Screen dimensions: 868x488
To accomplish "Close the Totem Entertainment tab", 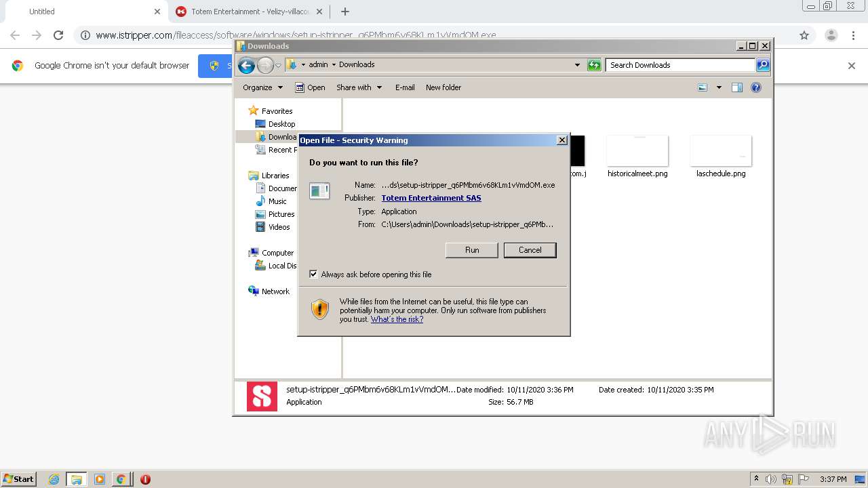I will coord(319,12).
